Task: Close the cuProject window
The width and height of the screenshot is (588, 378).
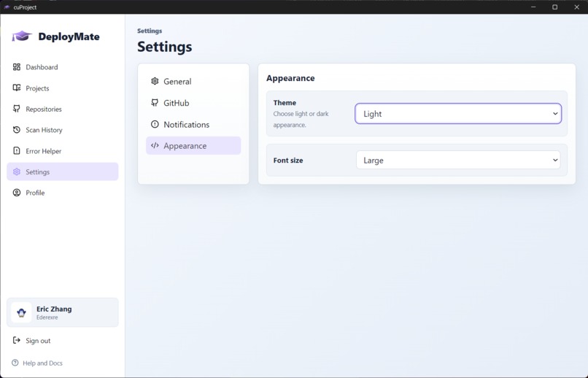Action: click(577, 7)
